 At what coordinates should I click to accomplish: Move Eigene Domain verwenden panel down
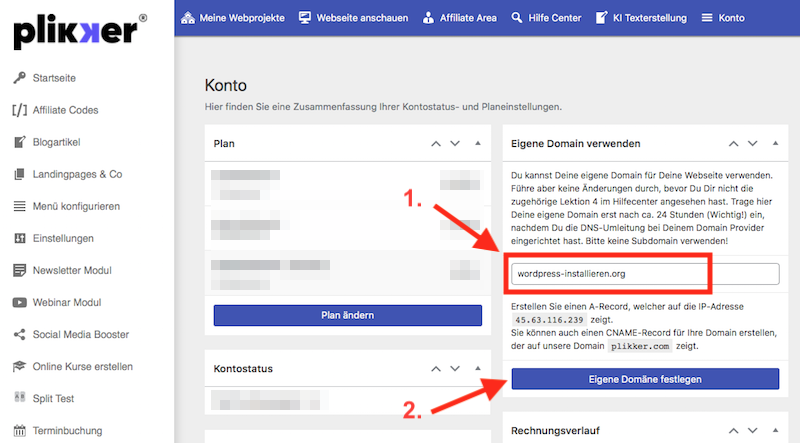click(753, 144)
